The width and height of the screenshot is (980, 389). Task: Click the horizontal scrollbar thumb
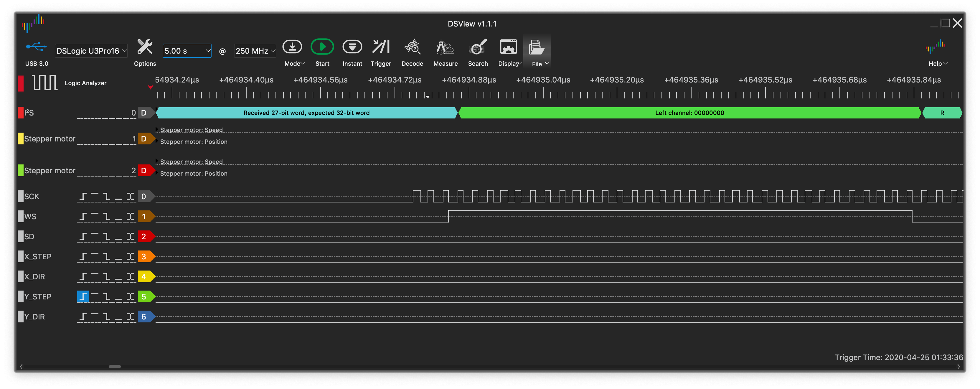click(115, 367)
